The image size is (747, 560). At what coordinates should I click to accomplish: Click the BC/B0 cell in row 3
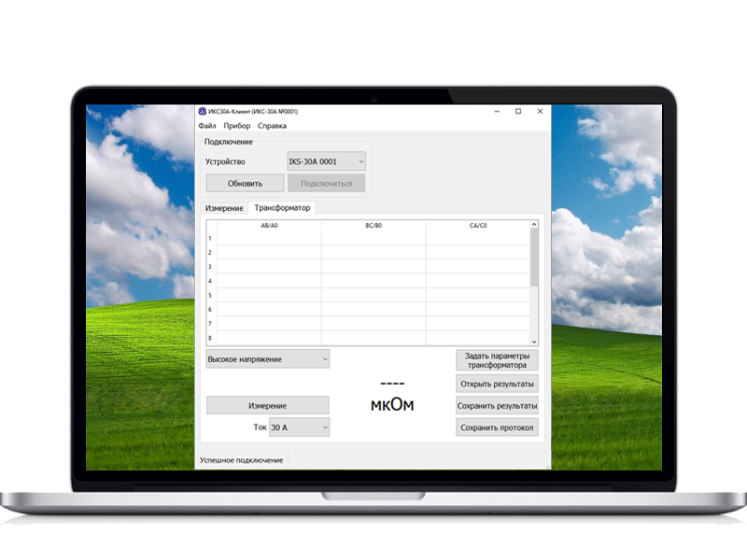[x=373, y=267]
